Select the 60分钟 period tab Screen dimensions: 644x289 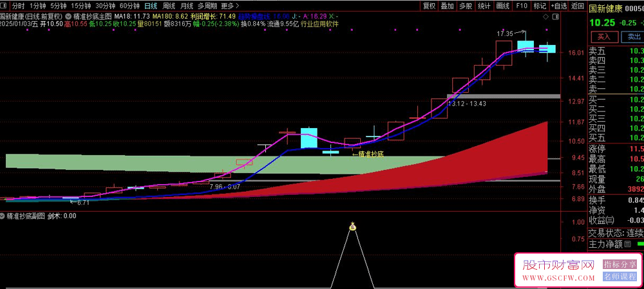(x=129, y=6)
